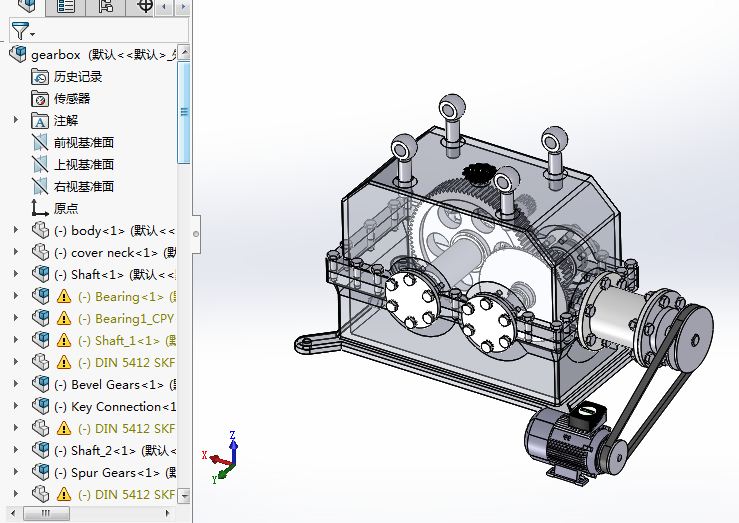This screenshot has width=739, height=523.
Task: Click the feature tree filter funnel icon
Action: click(x=19, y=31)
